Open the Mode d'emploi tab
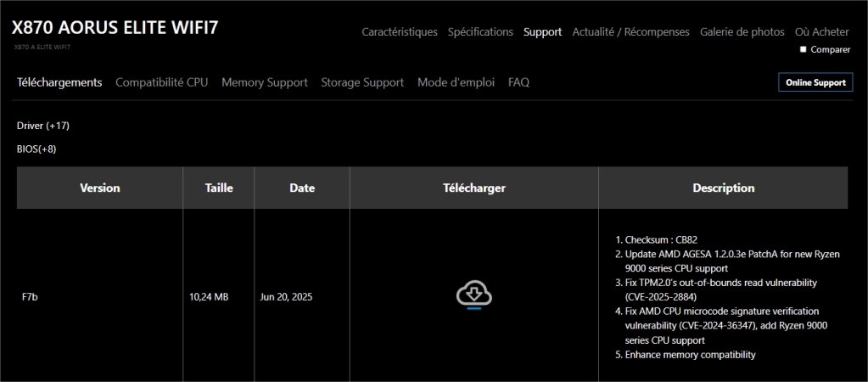 point(456,82)
